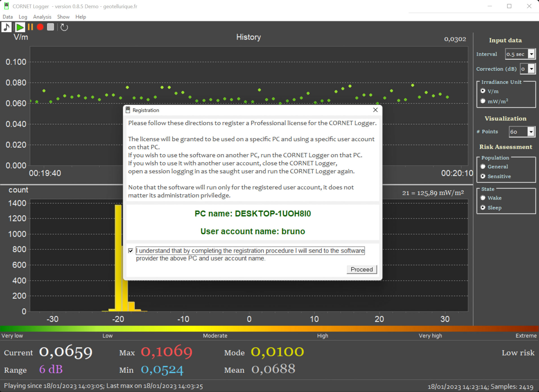Expand the Correction (dB) dropdown arrow
539x392 pixels.
[532, 69]
